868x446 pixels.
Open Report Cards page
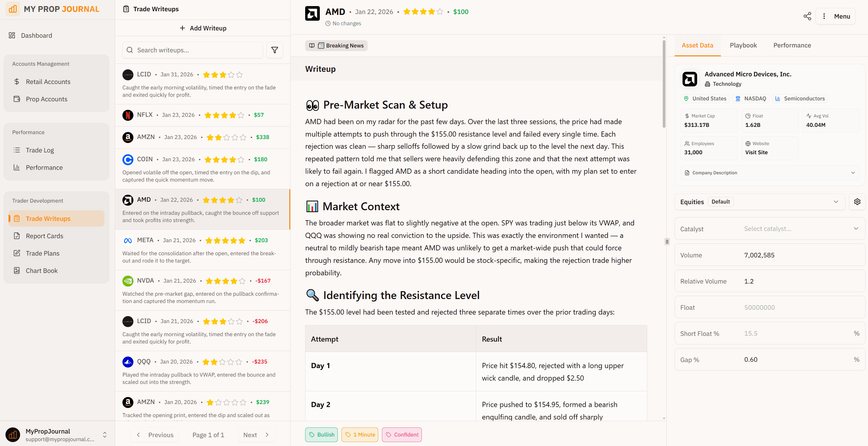click(57, 236)
